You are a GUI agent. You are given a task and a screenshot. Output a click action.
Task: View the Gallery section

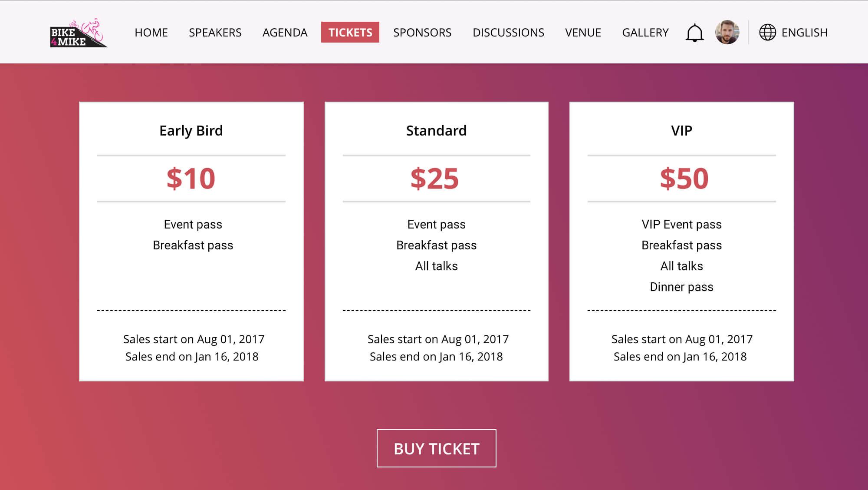coord(645,32)
